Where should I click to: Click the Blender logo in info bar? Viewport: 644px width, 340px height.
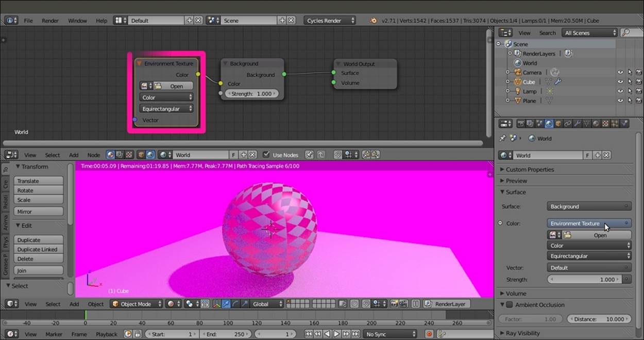tap(373, 21)
